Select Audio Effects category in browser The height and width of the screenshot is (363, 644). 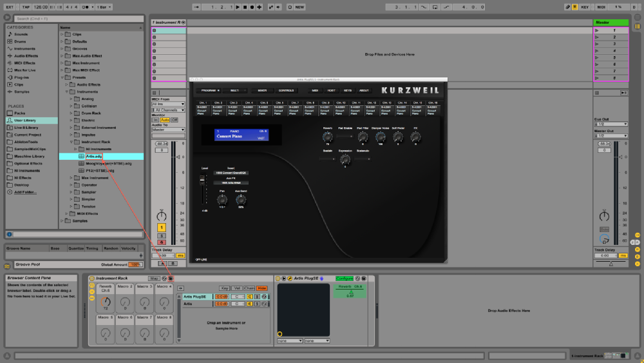point(26,56)
